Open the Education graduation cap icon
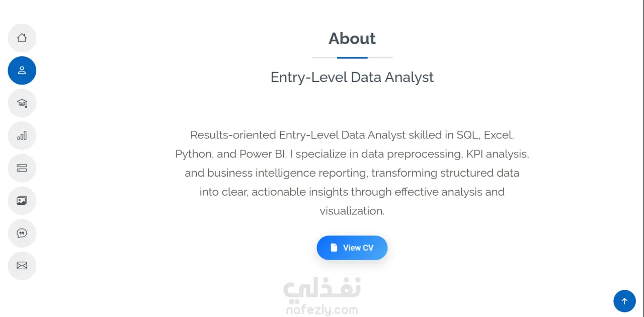Screen dimensions: 644x317 22,103
